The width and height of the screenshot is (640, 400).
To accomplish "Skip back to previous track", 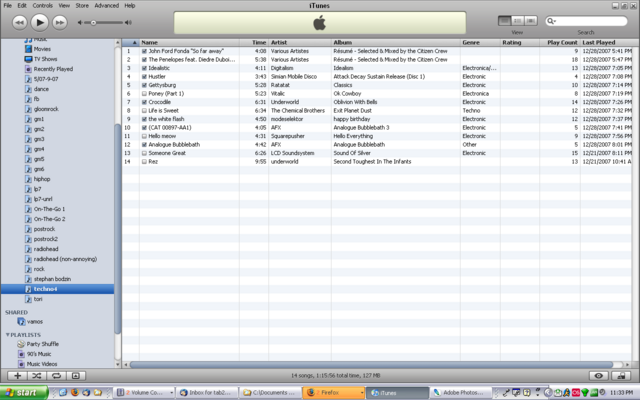I will point(19,22).
